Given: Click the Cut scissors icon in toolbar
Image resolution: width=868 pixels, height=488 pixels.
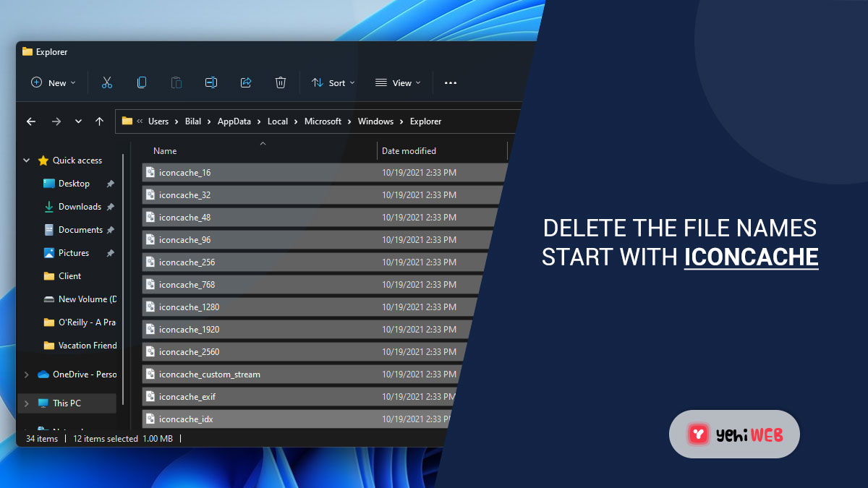Looking at the screenshot, I should 107,83.
